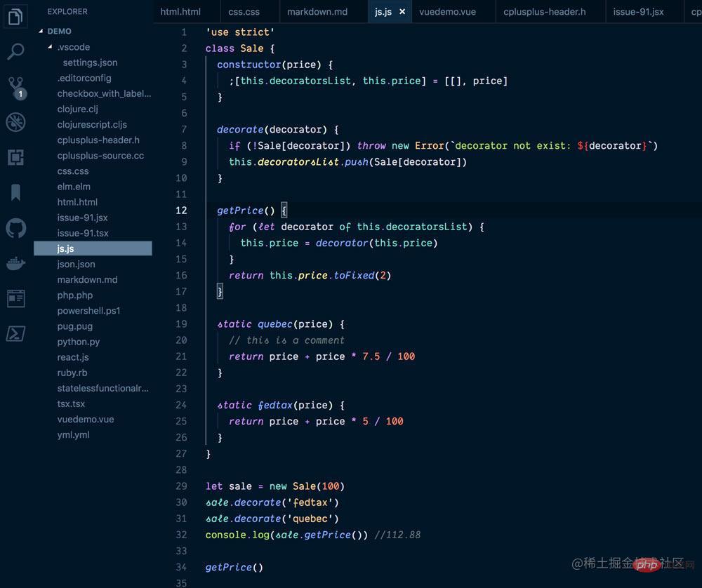Screen dimensions: 702x588
Task: Open the Bookmarks sidebar icon
Action: pyautogui.click(x=16, y=192)
